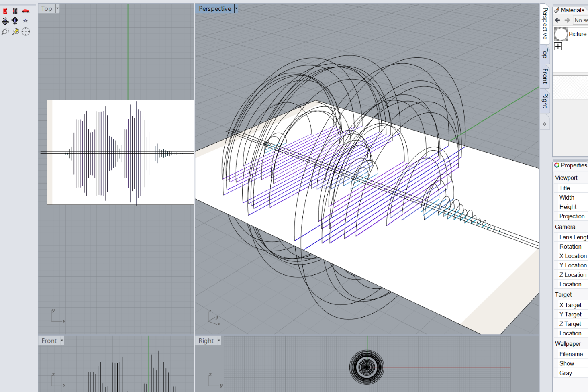
Task: Click the nose-down airplane view icon
Action: (x=5, y=21)
